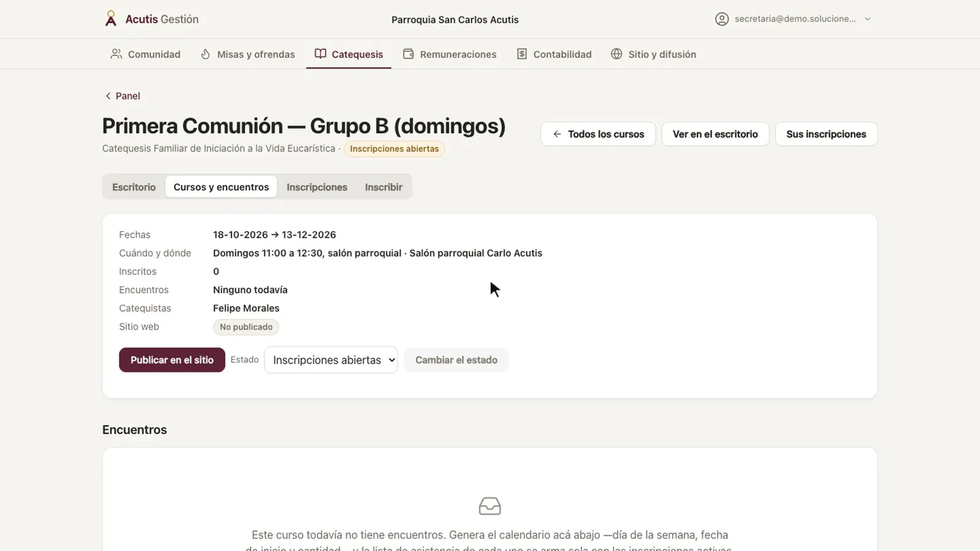This screenshot has height=551, width=980.
Task: Click the left arrow in Todos los cursos
Action: pos(557,134)
